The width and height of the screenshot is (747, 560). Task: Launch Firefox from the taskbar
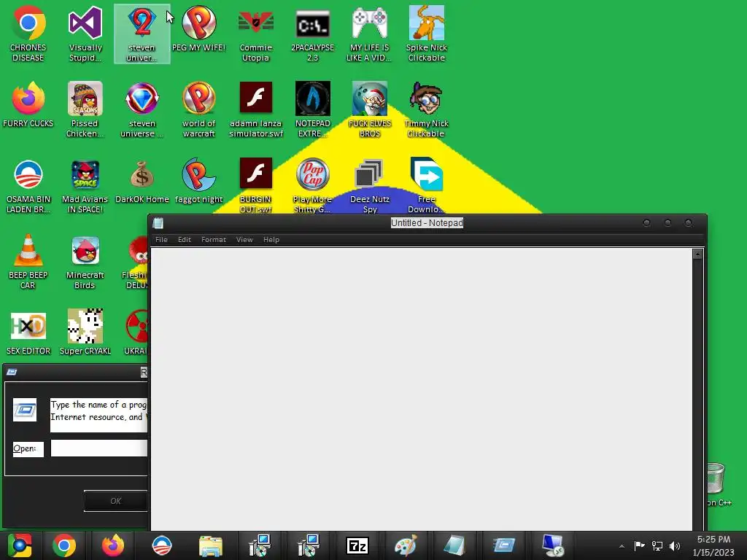[113, 545]
